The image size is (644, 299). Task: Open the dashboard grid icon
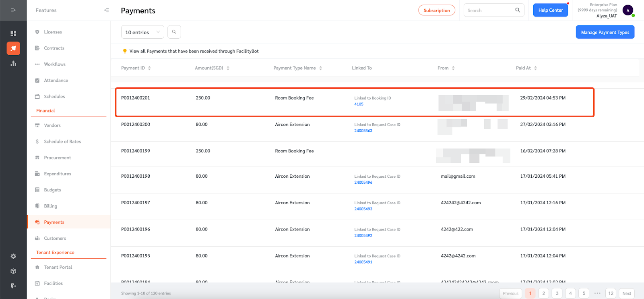13,33
